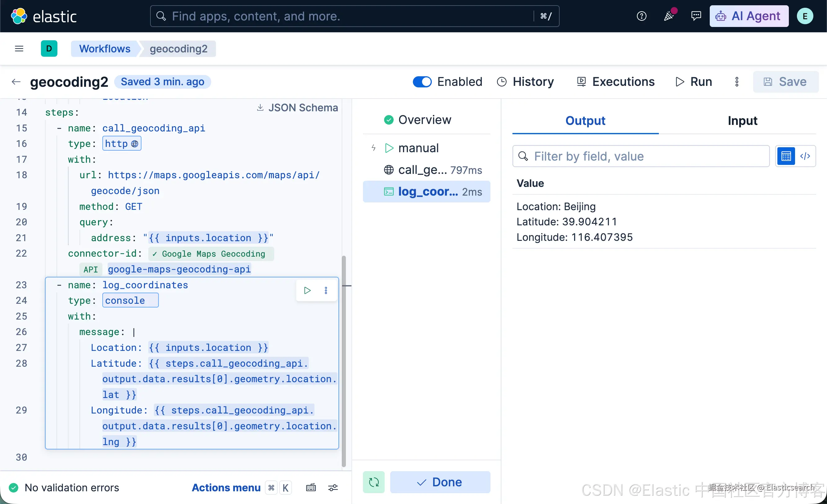Click the console step type badge
This screenshot has width=827, height=504.
(131, 300)
